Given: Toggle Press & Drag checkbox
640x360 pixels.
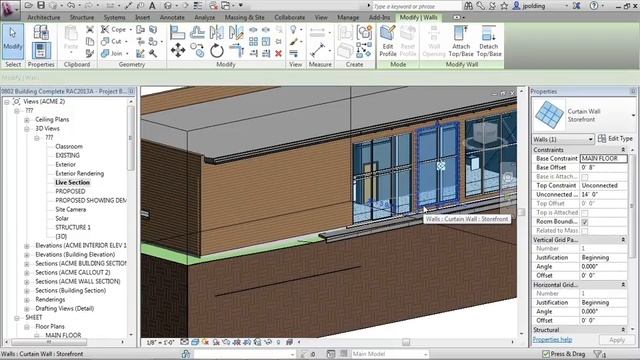Looking at the screenshot, I should click(x=546, y=354).
